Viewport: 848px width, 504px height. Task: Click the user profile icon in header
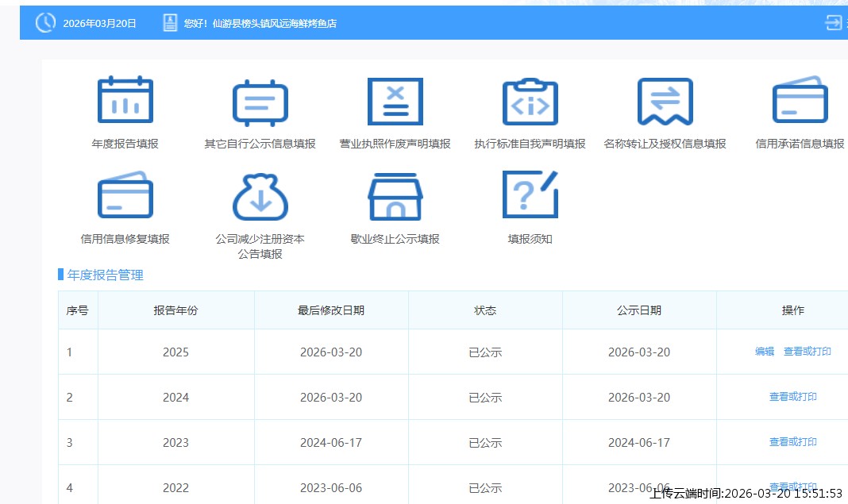click(170, 23)
